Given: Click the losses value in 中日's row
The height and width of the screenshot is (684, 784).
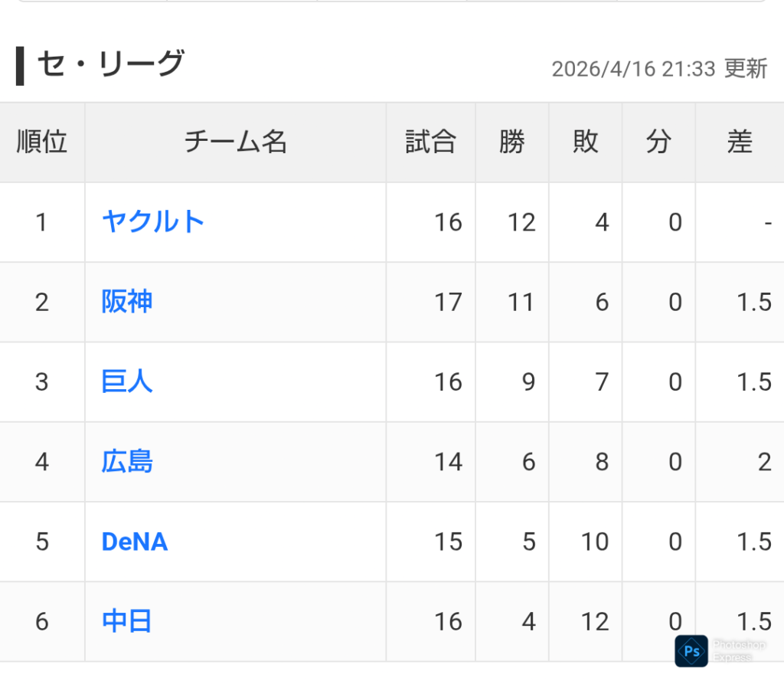Looking at the screenshot, I should tap(594, 621).
